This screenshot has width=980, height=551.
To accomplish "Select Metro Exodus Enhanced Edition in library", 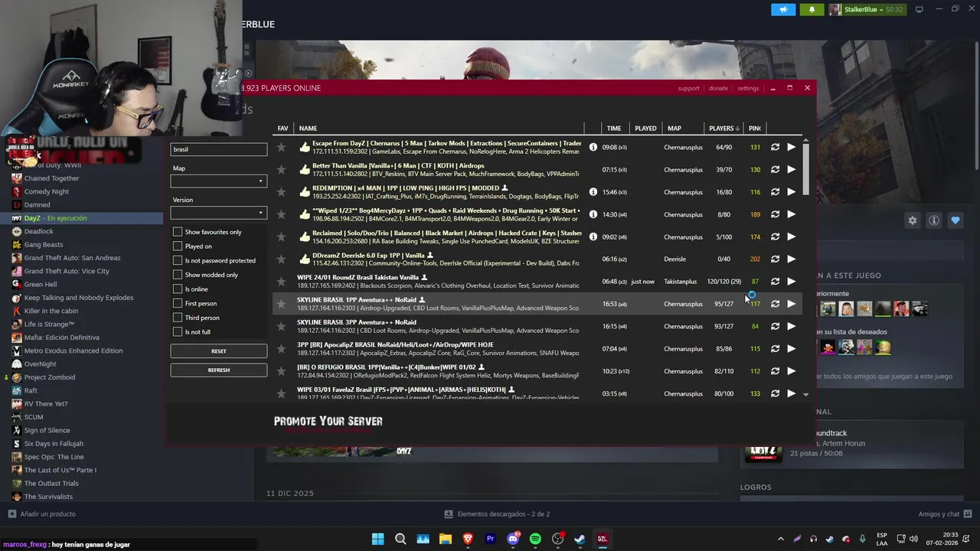I will [73, 350].
